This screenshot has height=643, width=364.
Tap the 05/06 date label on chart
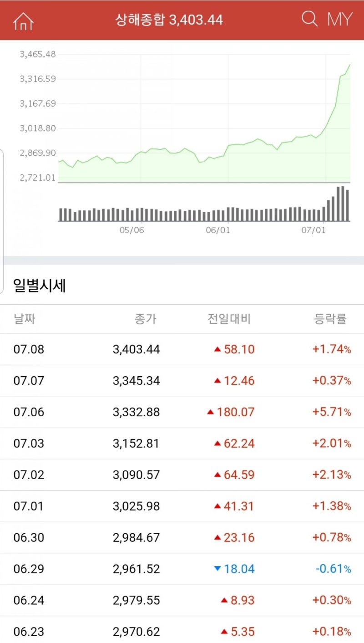point(132,230)
